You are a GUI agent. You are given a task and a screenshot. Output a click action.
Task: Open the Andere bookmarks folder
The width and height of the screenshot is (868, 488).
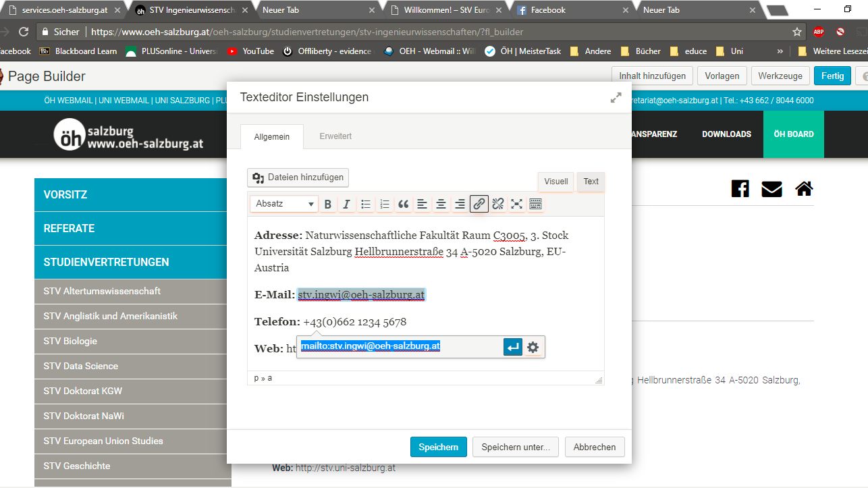click(591, 51)
